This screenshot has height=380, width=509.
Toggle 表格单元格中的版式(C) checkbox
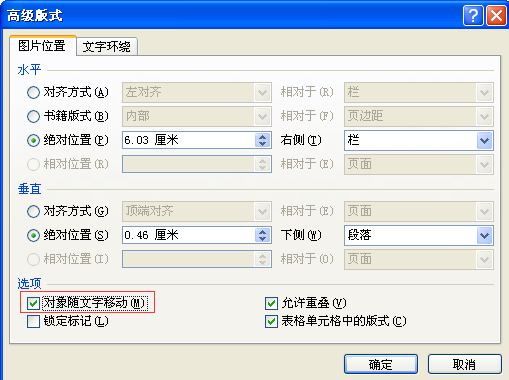click(x=271, y=321)
